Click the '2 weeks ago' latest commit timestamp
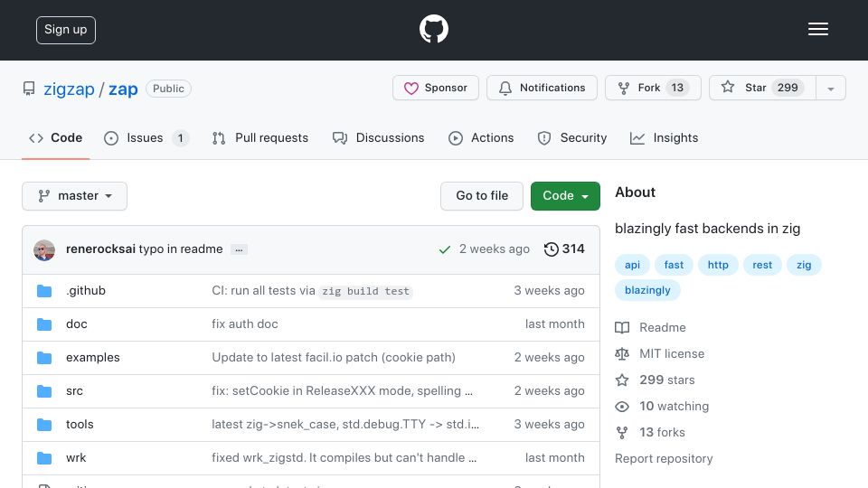The width and height of the screenshot is (868, 488). pos(495,249)
